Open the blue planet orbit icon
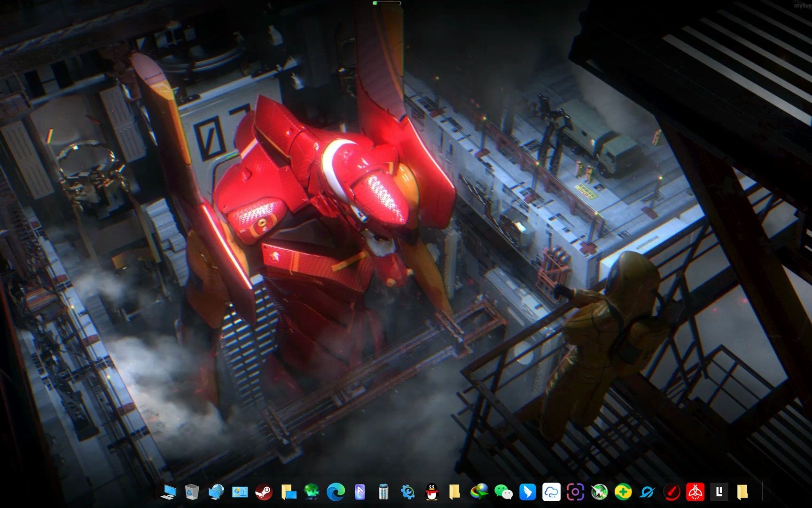Viewport: 812px width, 508px height. pos(647,492)
